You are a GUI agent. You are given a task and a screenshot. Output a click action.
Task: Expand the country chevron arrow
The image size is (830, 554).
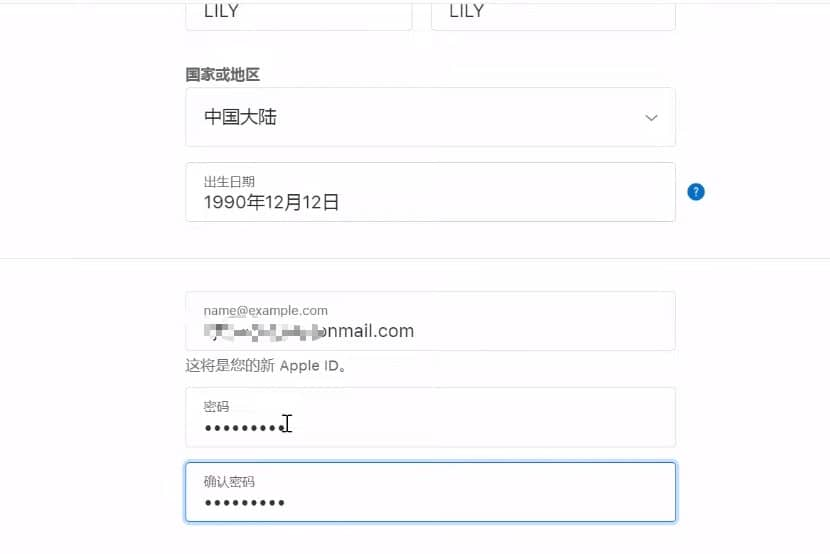[x=651, y=117]
